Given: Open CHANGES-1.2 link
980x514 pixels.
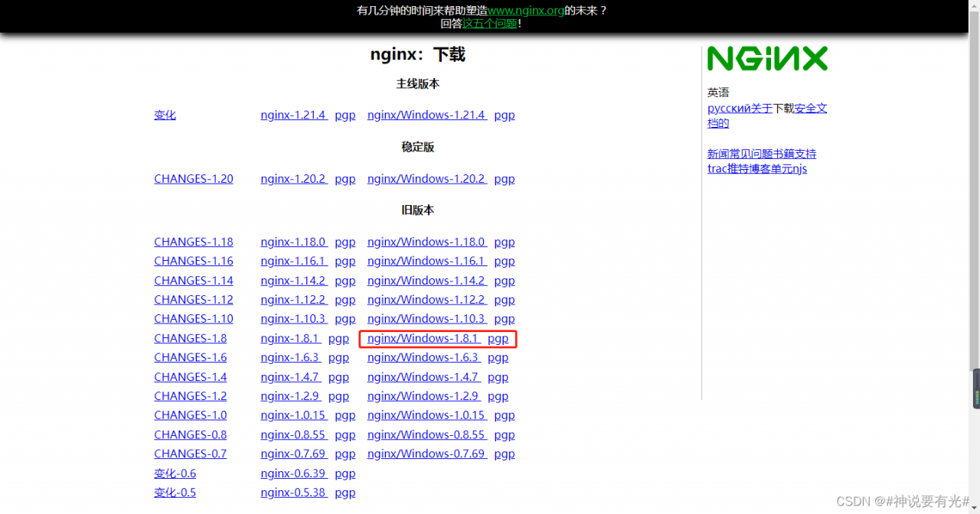Looking at the screenshot, I should tap(191, 396).
